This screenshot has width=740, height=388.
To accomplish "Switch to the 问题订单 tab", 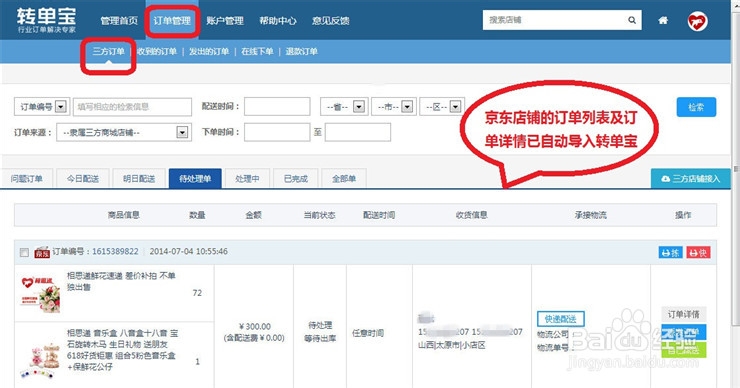I will [26, 178].
